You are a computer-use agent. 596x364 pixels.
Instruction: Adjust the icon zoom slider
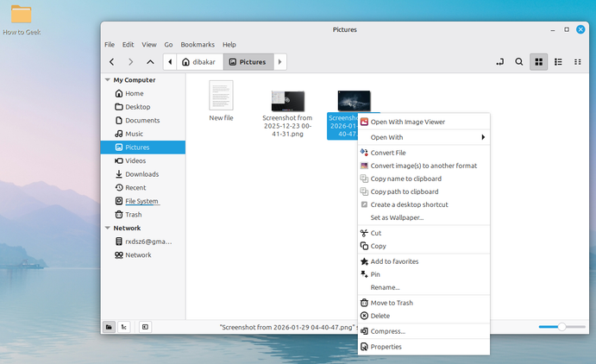[561, 327]
